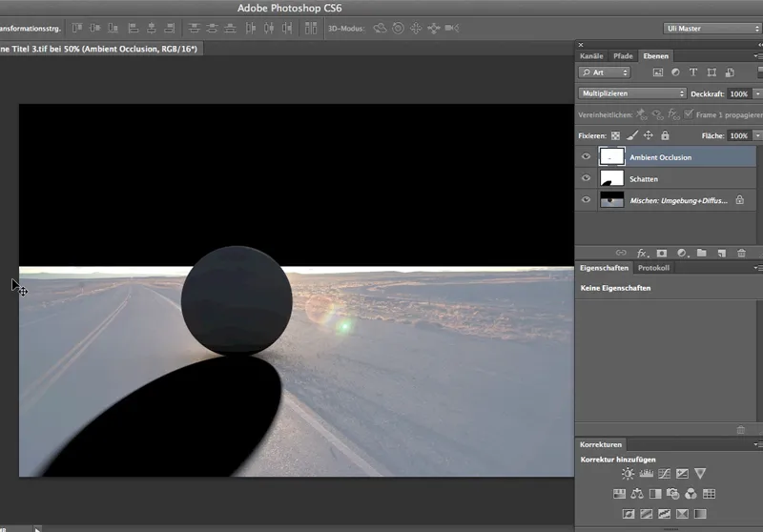Switch to the Kanäle tab
Screen dimensions: 763x532
coord(591,56)
